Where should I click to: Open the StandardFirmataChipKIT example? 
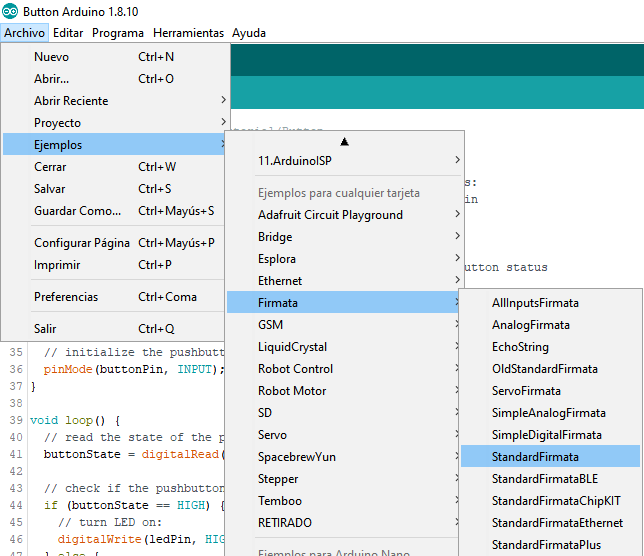click(550, 501)
